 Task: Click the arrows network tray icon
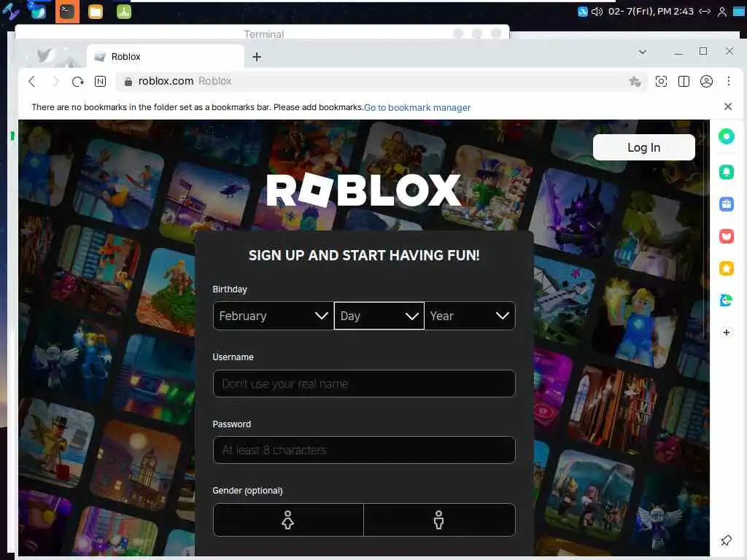coord(705,12)
